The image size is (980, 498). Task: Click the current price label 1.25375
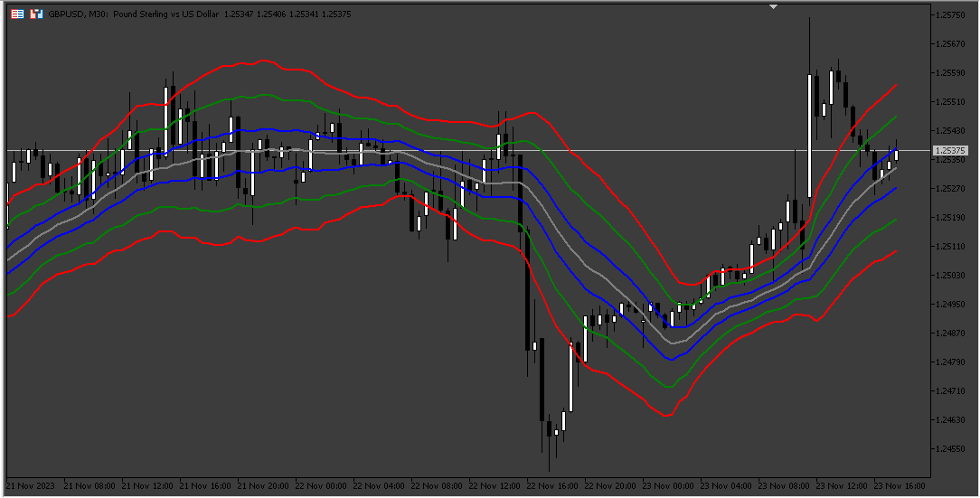click(950, 151)
